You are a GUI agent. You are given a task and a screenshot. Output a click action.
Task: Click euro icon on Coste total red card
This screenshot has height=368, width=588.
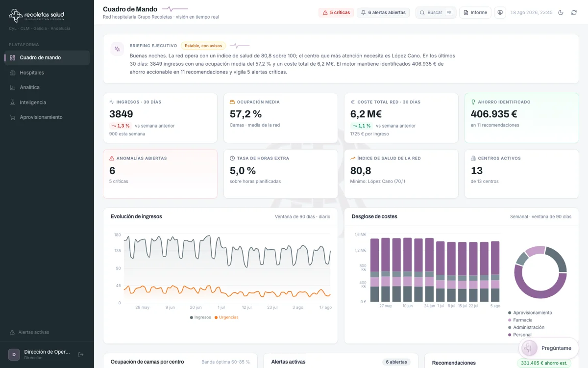(x=353, y=102)
